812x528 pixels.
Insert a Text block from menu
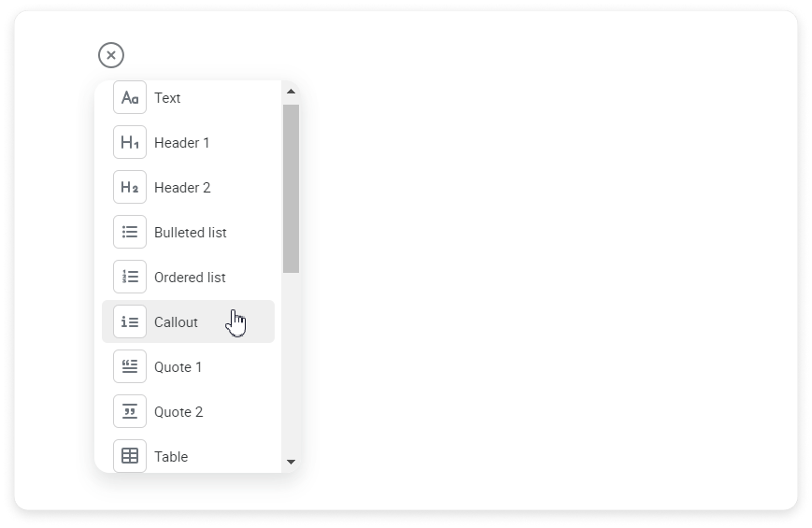coord(167,98)
